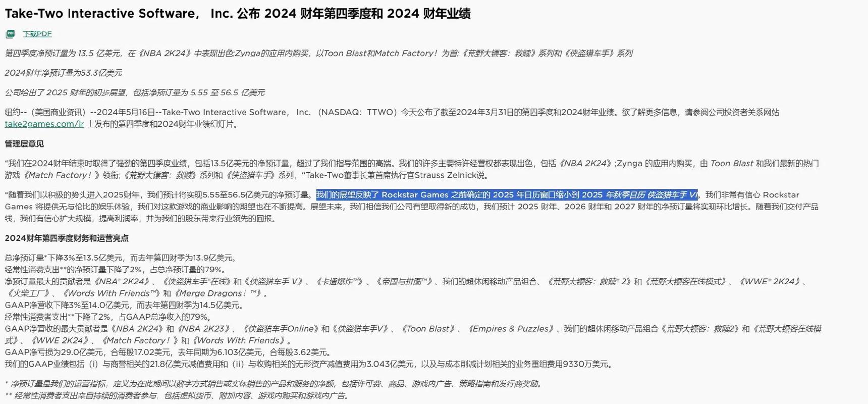Click the line 总净预订量*下降3%至13.5亿美元

point(121,258)
